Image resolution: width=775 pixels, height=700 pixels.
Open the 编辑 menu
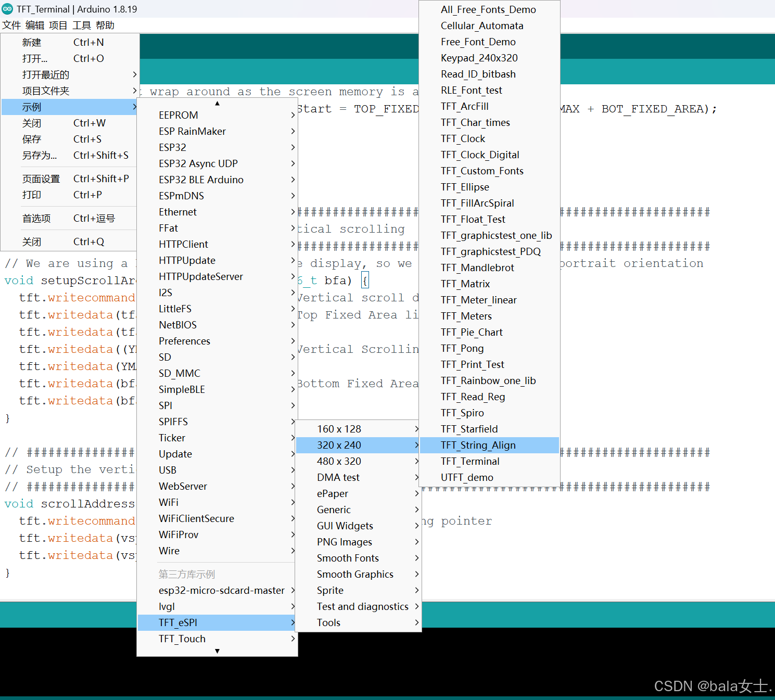(x=35, y=25)
